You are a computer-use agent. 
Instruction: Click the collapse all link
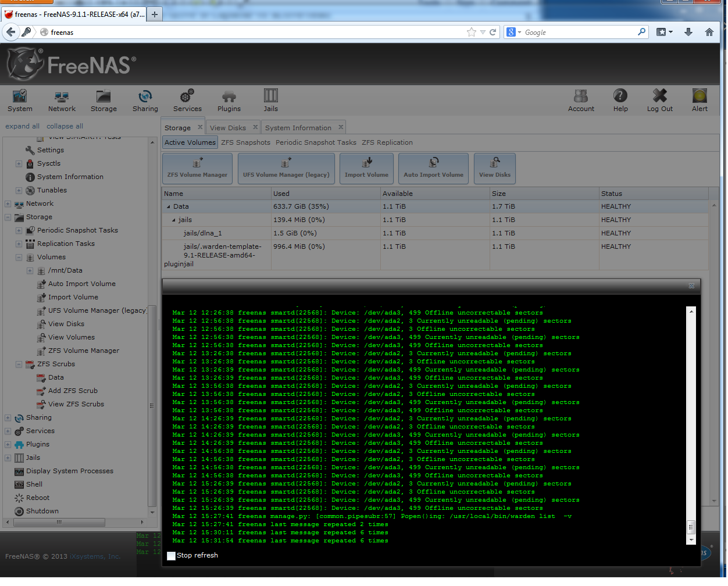(65, 126)
